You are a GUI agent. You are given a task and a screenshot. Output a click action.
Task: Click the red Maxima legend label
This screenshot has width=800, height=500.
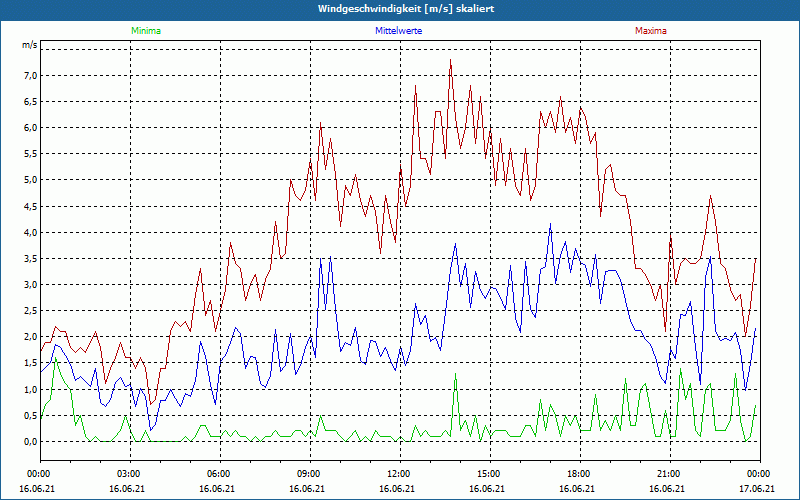[651, 31]
